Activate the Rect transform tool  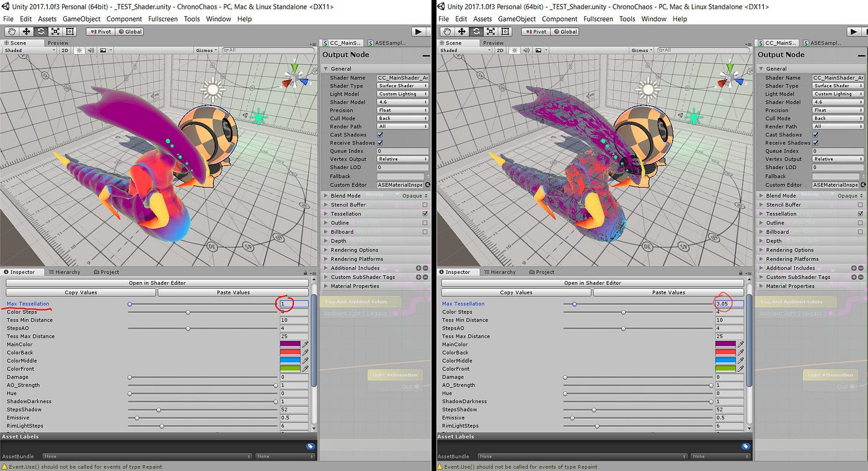pos(70,31)
